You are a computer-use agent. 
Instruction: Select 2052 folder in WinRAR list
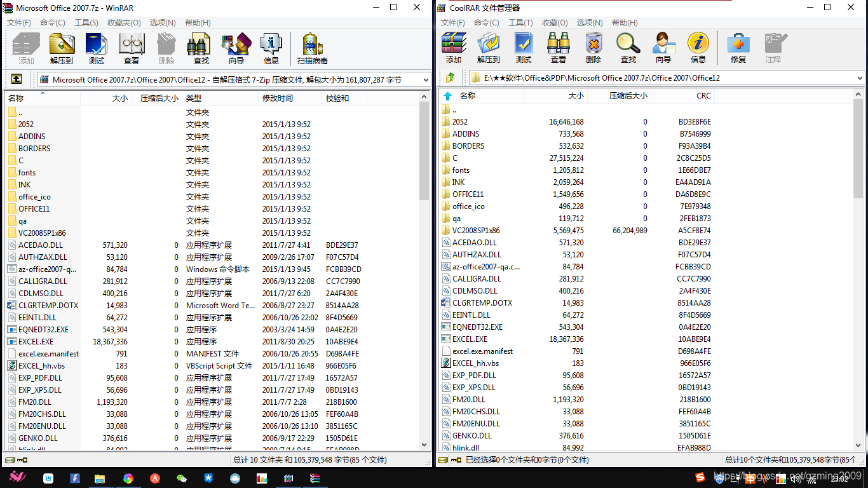tap(26, 125)
